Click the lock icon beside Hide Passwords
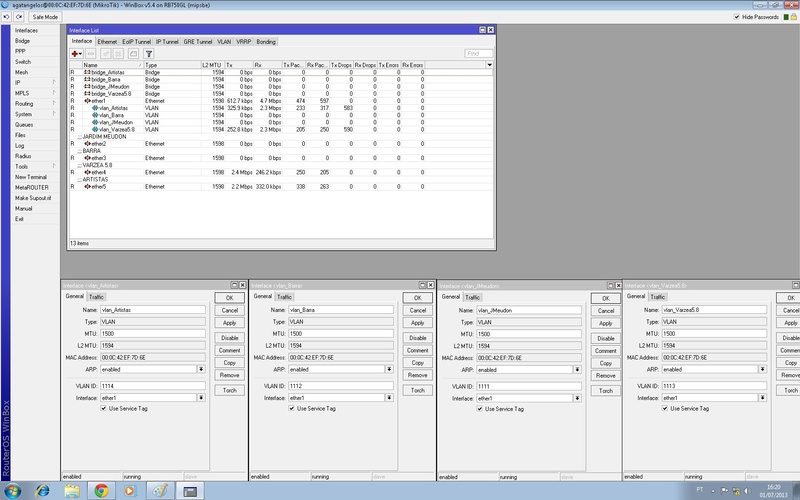 794,17
